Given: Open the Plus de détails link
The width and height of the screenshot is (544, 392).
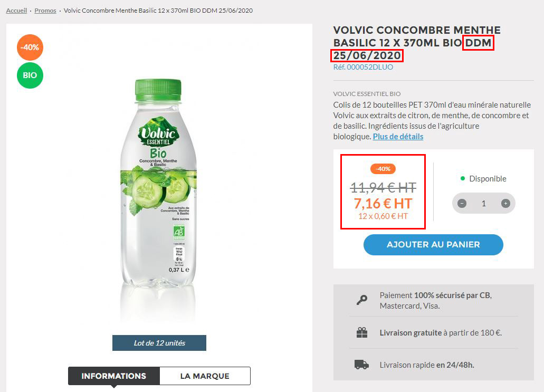Looking at the screenshot, I should pos(398,137).
